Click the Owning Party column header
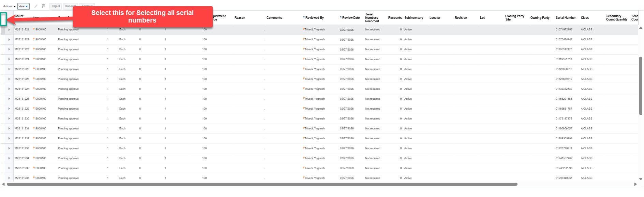Image resolution: width=644 pixels, height=197 pixels. 540,18
